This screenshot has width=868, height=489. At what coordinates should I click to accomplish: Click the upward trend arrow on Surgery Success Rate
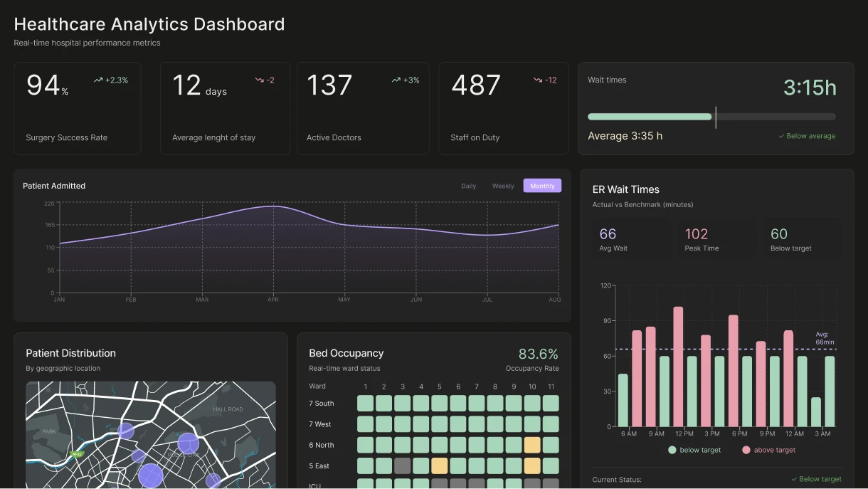pyautogui.click(x=98, y=80)
